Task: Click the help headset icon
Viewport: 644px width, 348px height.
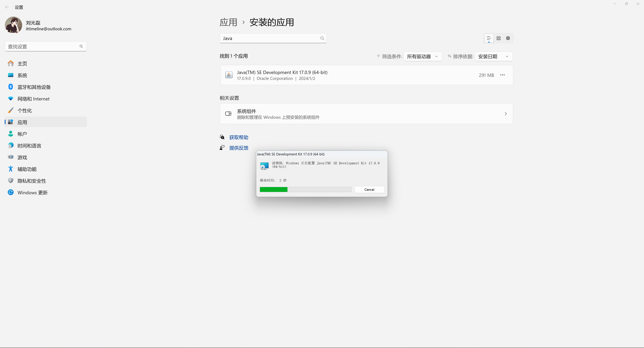Action: 222,137
